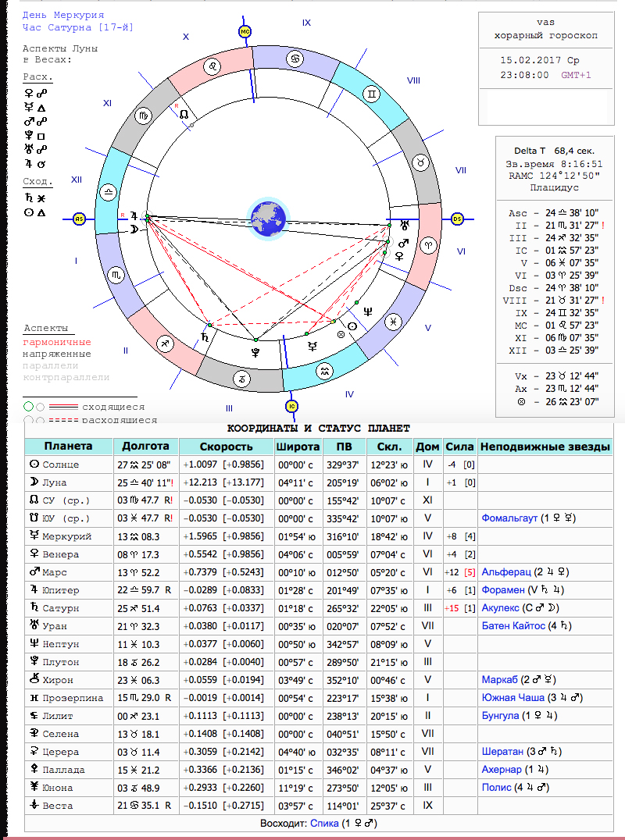Select the Scorpio sign on the zodiac ring
Image resolution: width=625 pixels, height=840 pixels.
click(116, 276)
